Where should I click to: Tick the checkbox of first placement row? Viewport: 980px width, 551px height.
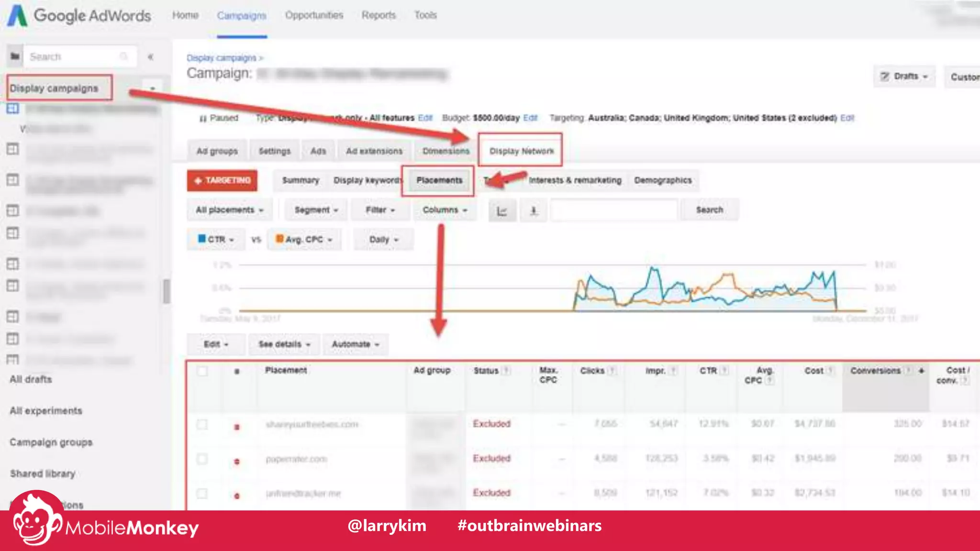point(202,424)
